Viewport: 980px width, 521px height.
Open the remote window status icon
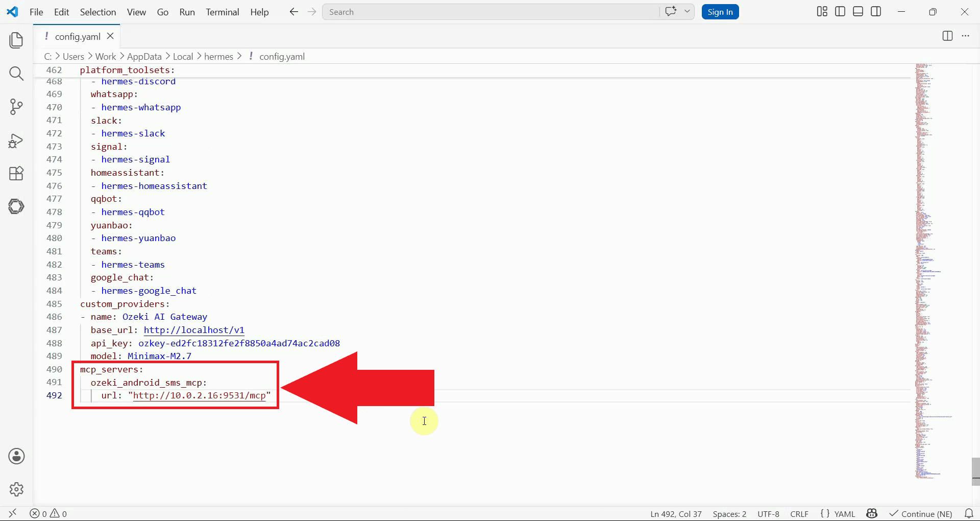13,513
